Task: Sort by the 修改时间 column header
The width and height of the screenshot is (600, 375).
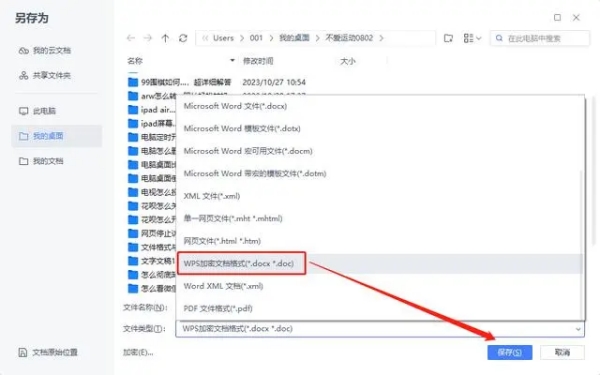Action: point(258,61)
